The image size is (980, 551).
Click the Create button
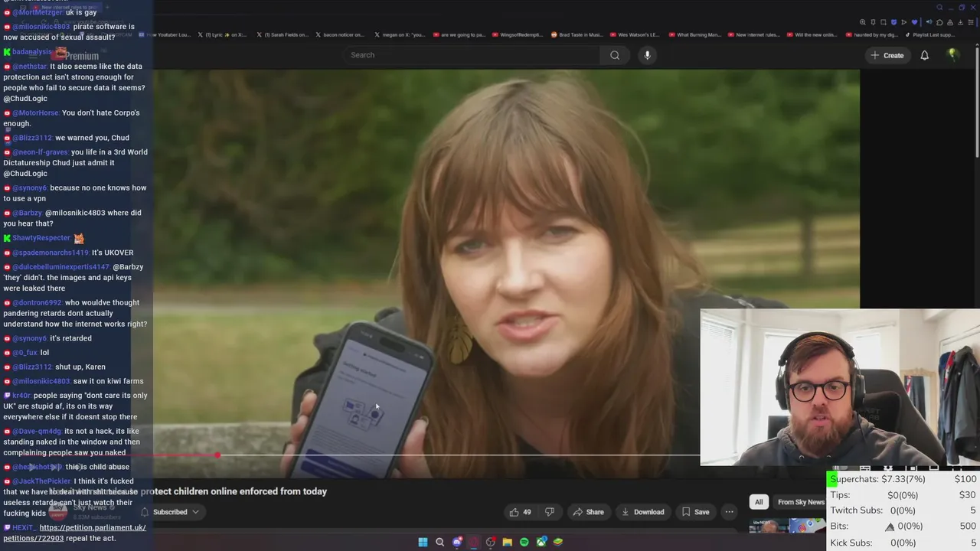(x=887, y=55)
